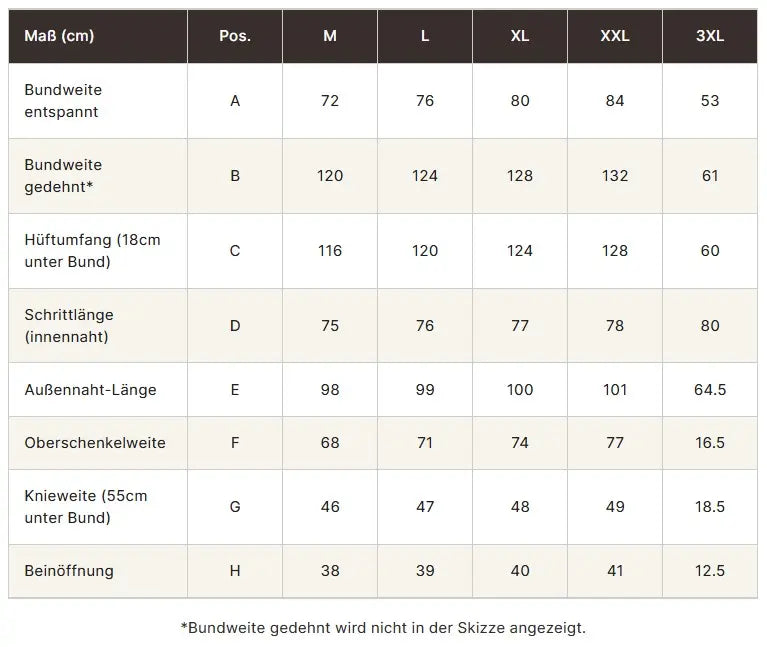Select the value 100 in XL column
This screenshot has height=647, width=767.
click(x=519, y=390)
